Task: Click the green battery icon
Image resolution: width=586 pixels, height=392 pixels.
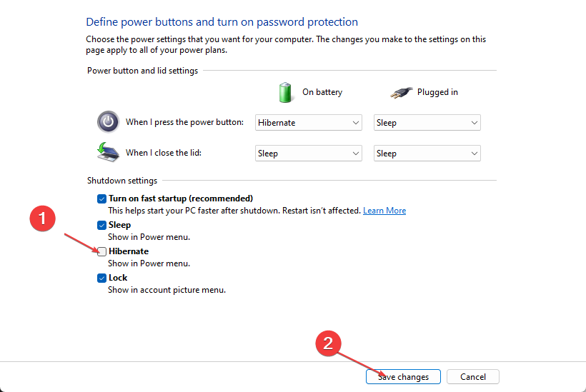Action: pyautogui.click(x=286, y=92)
